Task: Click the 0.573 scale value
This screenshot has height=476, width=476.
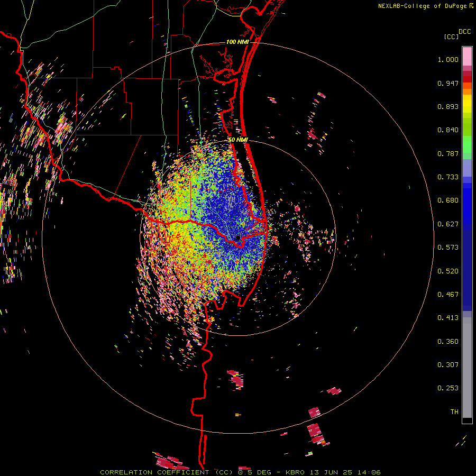Action: [x=448, y=248]
